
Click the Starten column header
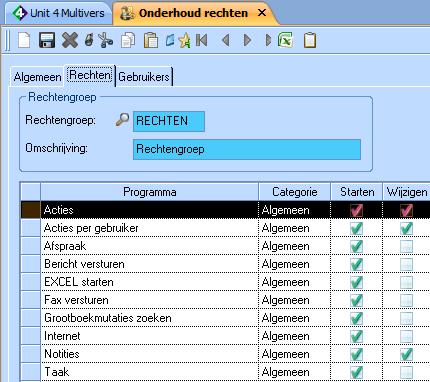357,192
